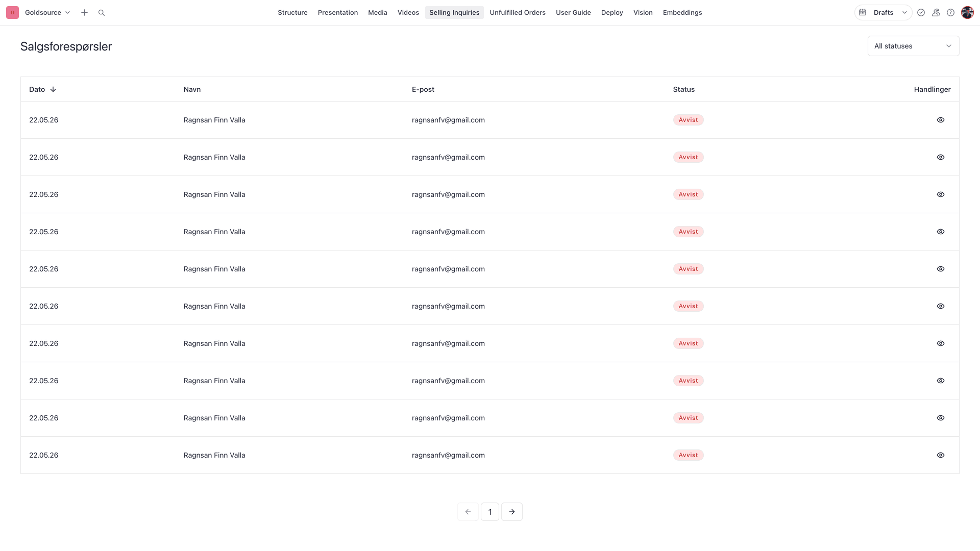980x551 pixels.
Task: Open the users icon in top bar
Action: [936, 13]
